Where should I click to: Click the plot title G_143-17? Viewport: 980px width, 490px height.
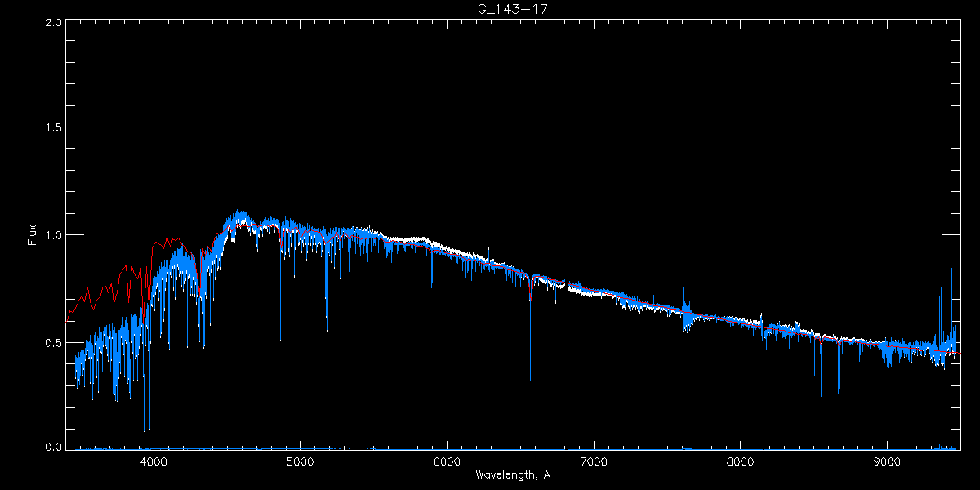pos(506,8)
